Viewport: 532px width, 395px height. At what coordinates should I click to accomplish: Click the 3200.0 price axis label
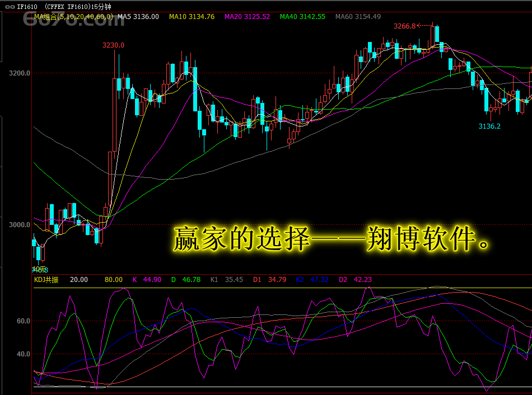[20, 73]
